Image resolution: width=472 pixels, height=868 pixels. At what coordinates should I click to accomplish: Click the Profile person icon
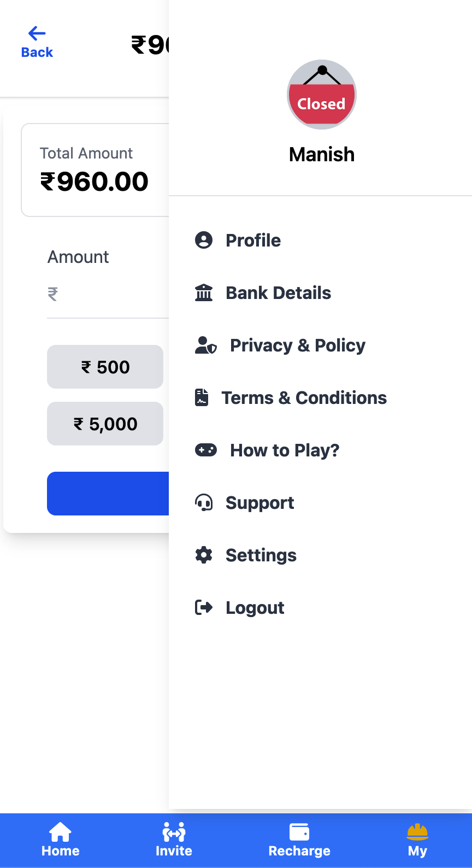click(x=204, y=240)
